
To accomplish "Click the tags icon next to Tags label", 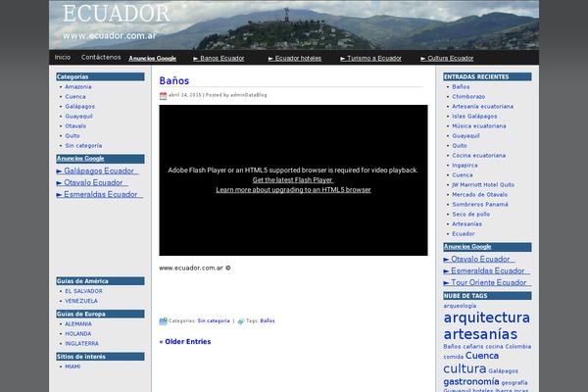I will (241, 321).
